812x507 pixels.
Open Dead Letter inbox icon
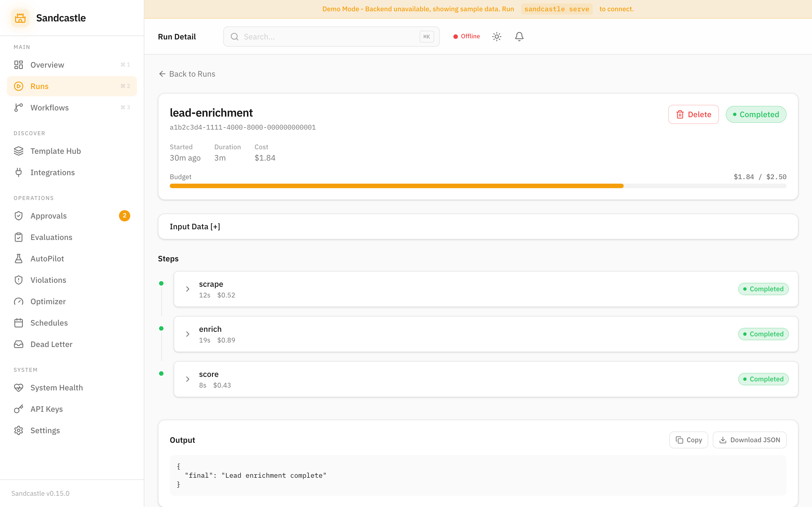(19, 344)
